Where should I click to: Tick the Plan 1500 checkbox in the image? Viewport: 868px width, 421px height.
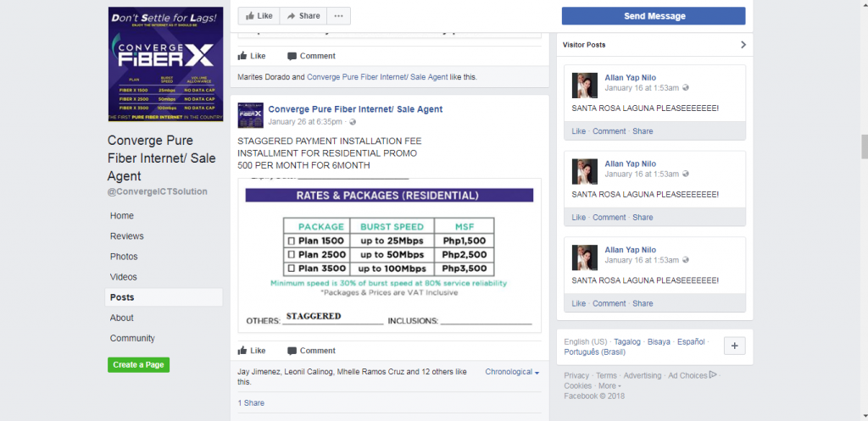coord(291,241)
